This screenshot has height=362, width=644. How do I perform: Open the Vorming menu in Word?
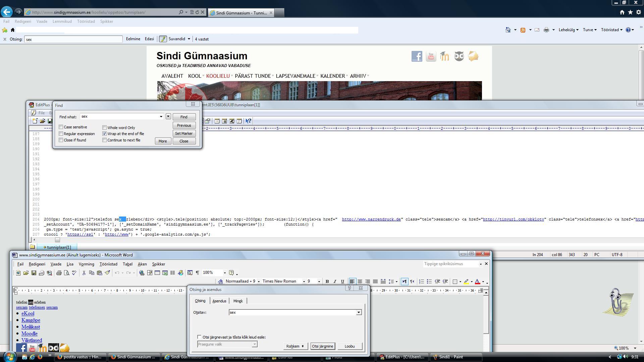(x=86, y=264)
